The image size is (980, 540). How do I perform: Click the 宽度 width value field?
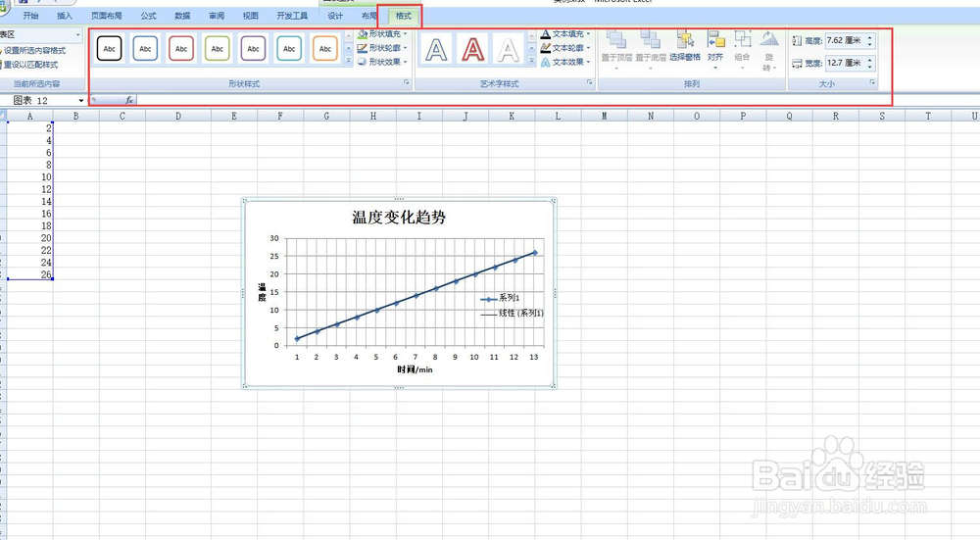(x=845, y=63)
